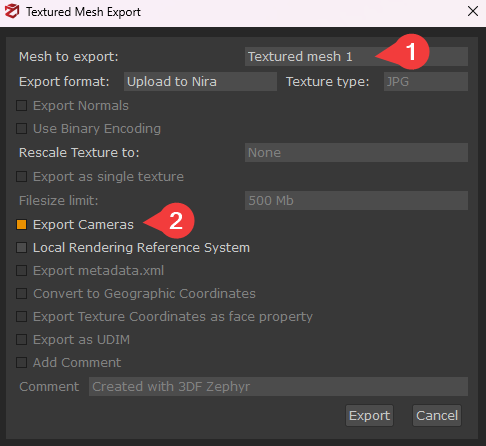
Task: Enable Use Binary Encoding checkbox
Action: (22, 129)
